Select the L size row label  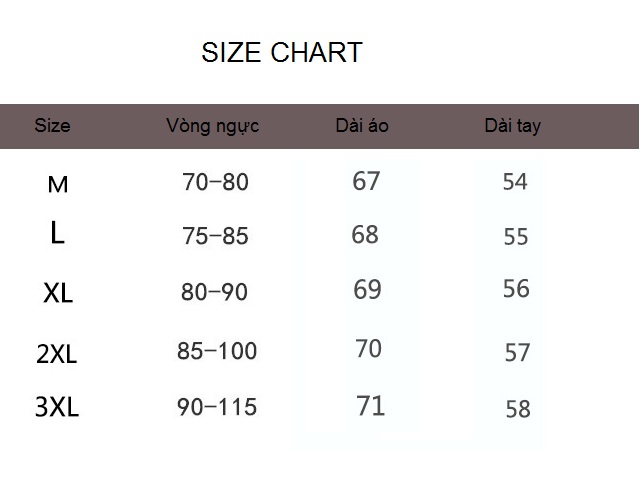(x=57, y=232)
